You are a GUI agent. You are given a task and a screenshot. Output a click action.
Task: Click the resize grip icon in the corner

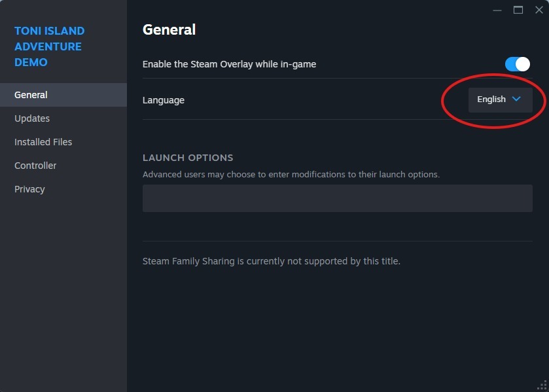click(x=542, y=386)
